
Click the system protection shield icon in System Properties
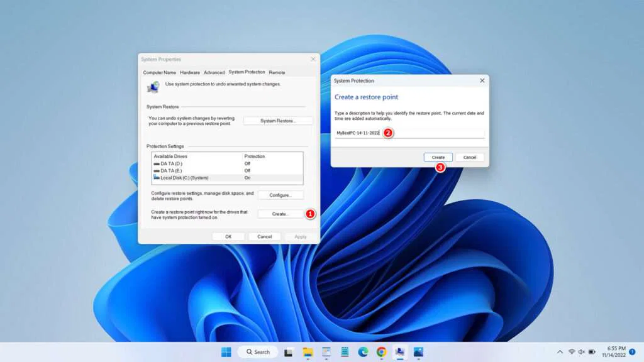(x=153, y=86)
